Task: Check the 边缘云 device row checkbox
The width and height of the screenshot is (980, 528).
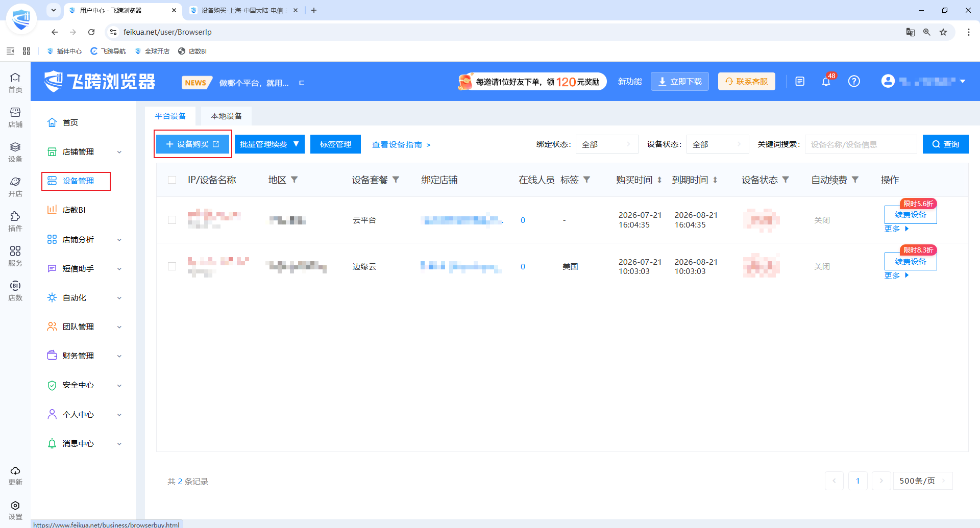Action: [x=172, y=266]
